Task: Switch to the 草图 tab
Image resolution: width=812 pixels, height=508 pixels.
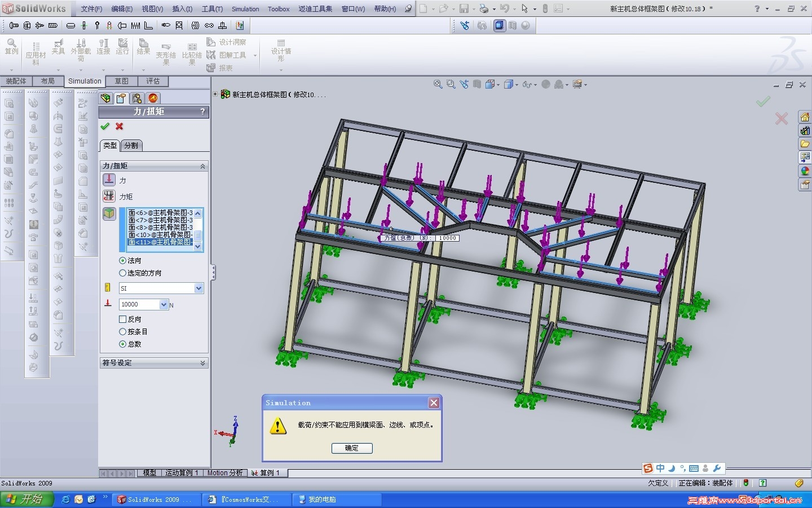Action: (122, 81)
